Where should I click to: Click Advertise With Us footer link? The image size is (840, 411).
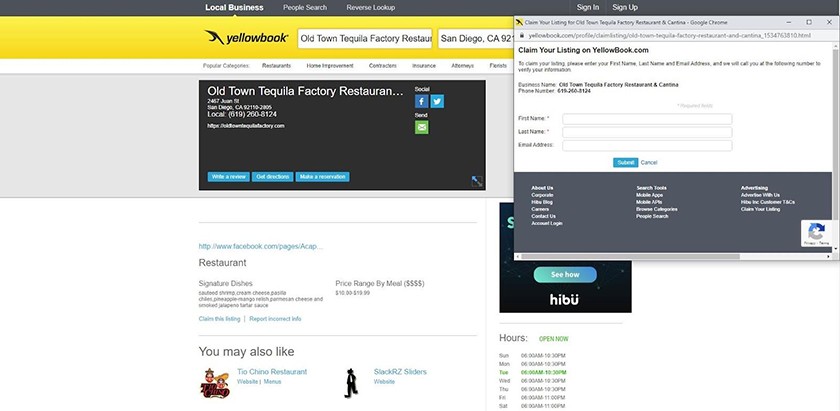[x=760, y=195]
